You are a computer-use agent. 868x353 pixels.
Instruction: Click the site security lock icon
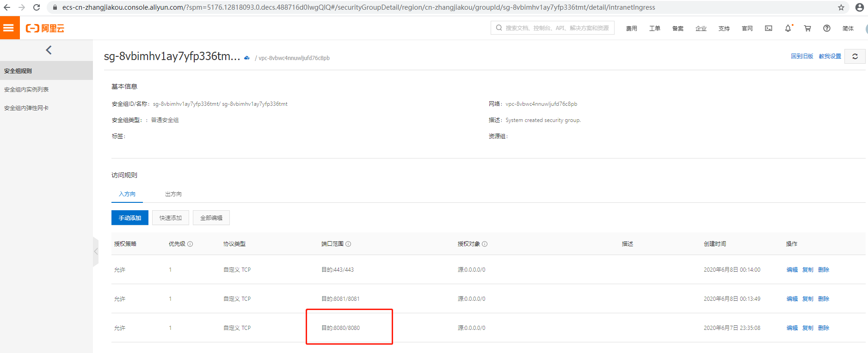coord(55,7)
